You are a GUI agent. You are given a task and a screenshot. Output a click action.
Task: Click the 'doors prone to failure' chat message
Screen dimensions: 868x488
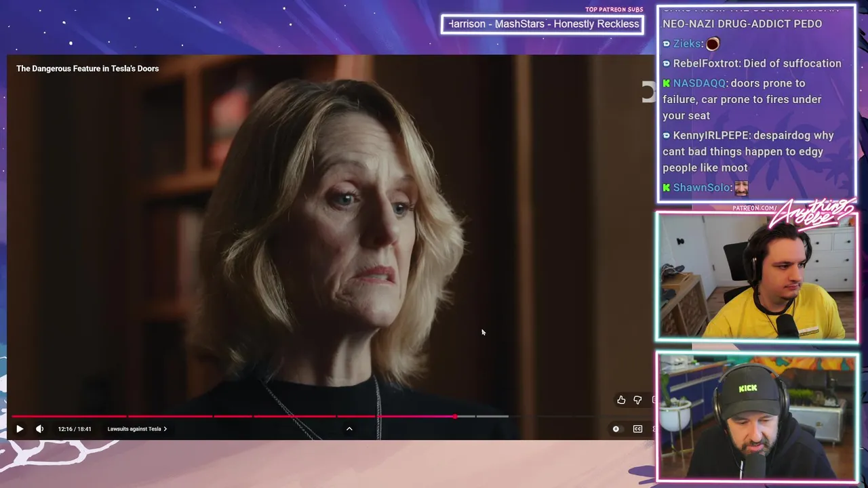pos(742,100)
